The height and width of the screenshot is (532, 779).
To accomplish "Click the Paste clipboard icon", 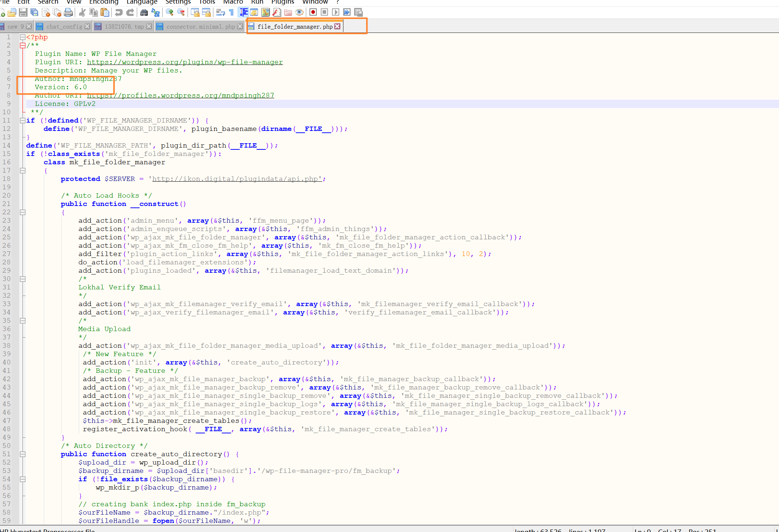I will (x=105, y=13).
